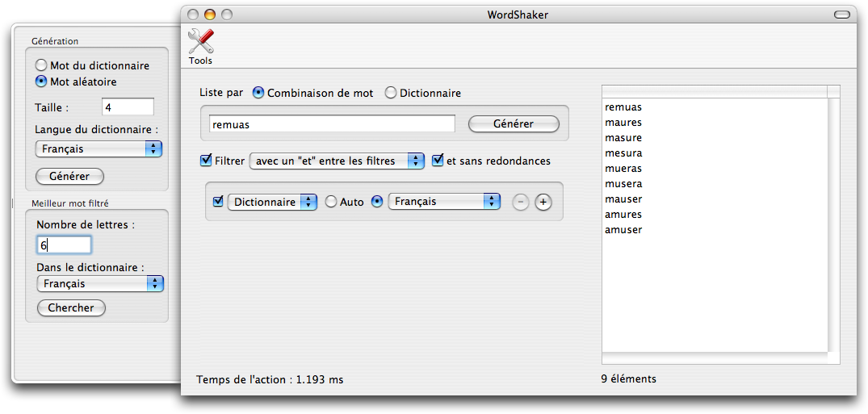The image size is (868, 414).
Task: Select the Auto radio button
Action: pos(331,202)
